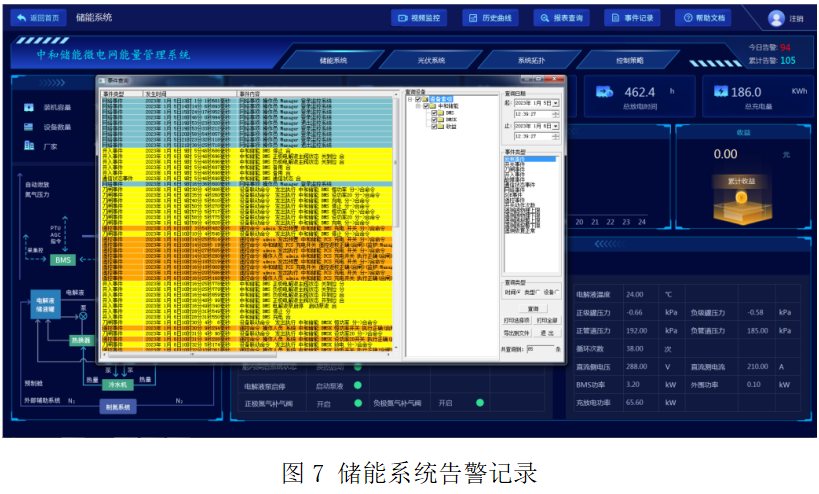
Task: Click the 正极氮气补气阀 green indicator
Action: click(x=358, y=403)
